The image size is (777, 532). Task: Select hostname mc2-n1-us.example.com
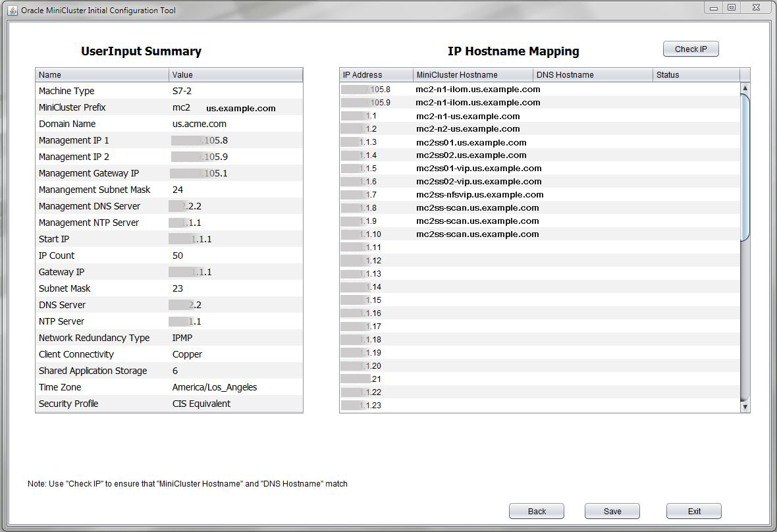click(x=468, y=116)
